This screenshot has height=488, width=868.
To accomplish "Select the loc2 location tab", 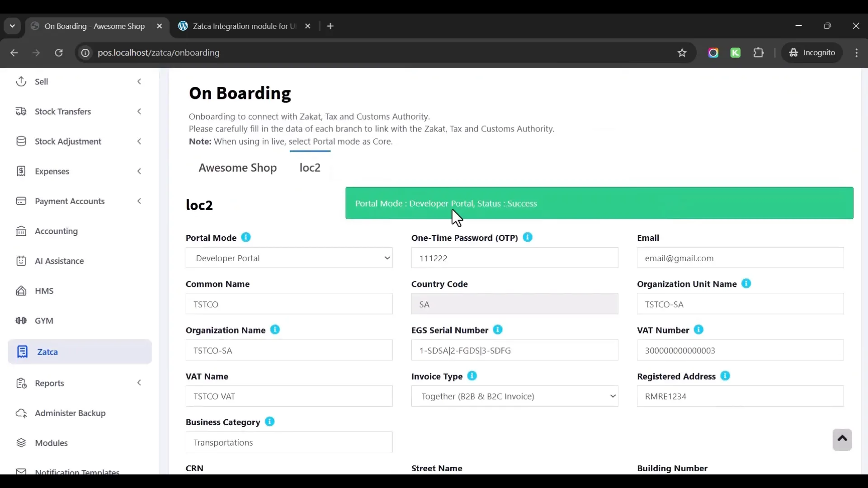I will click(310, 168).
